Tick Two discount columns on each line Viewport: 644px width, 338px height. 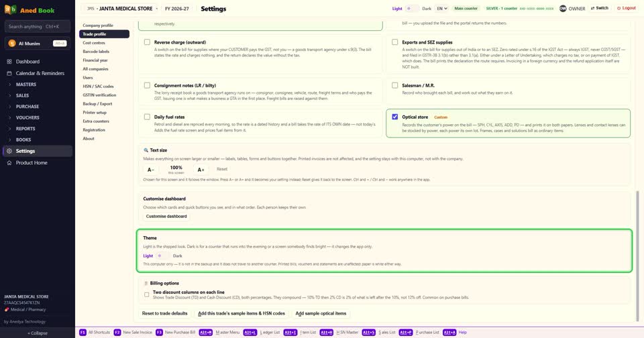tap(147, 294)
